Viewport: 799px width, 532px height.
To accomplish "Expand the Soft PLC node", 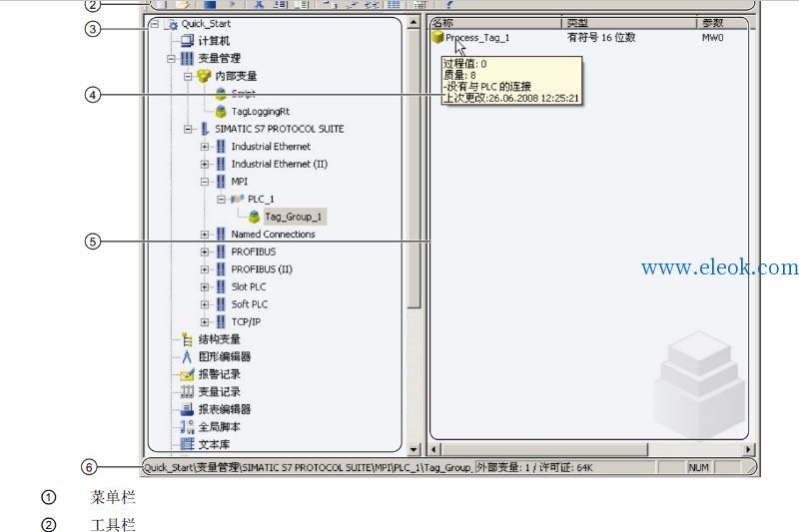I will [x=205, y=304].
